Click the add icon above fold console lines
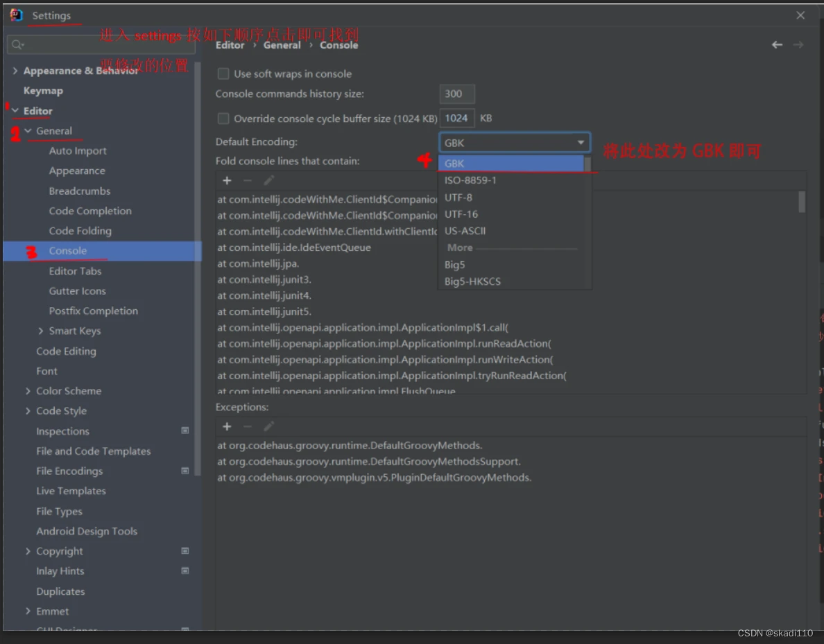The image size is (824, 644). (x=227, y=181)
